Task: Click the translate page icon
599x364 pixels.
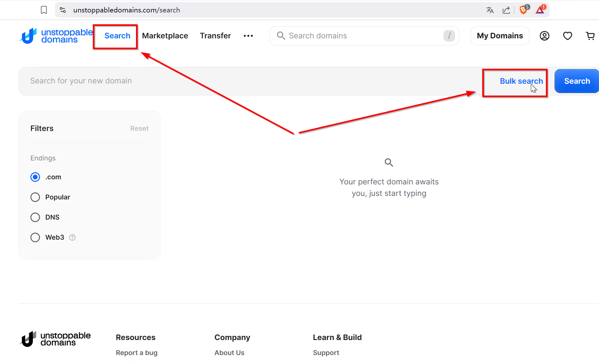Action: coord(490,10)
